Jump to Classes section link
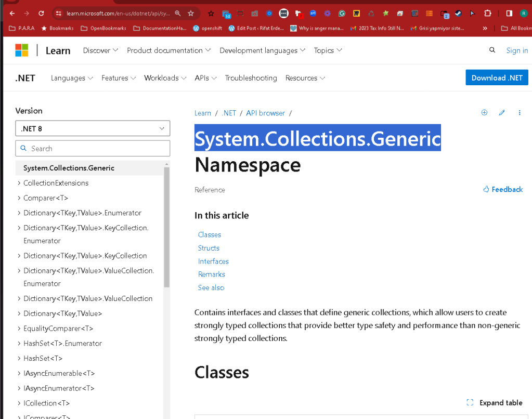 (210, 234)
